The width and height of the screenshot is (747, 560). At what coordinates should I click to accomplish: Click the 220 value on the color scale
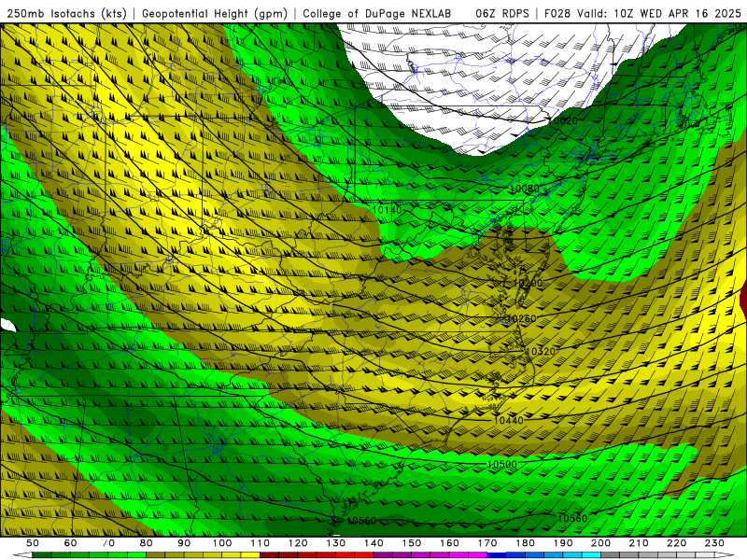click(677, 543)
